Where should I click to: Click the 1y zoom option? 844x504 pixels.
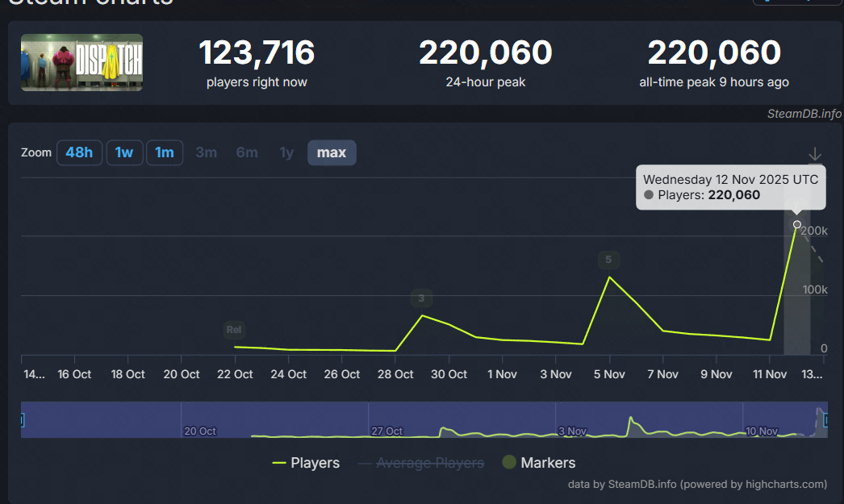[x=286, y=152]
